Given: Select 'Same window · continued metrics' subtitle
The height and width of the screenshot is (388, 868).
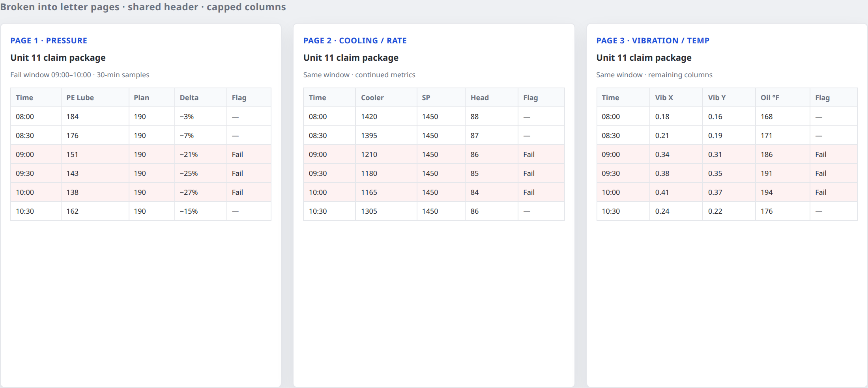Looking at the screenshot, I should pyautogui.click(x=359, y=75).
